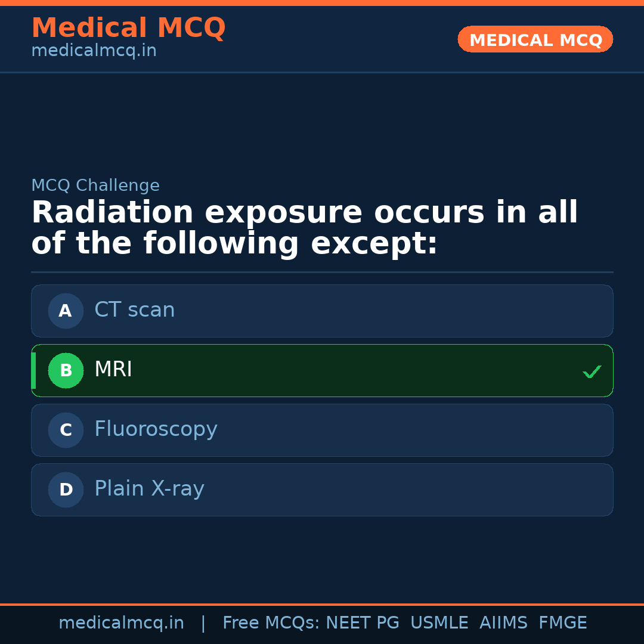Click the question text about radiation exposure
Image resolution: width=644 pixels, height=644 pixels.
304,227
